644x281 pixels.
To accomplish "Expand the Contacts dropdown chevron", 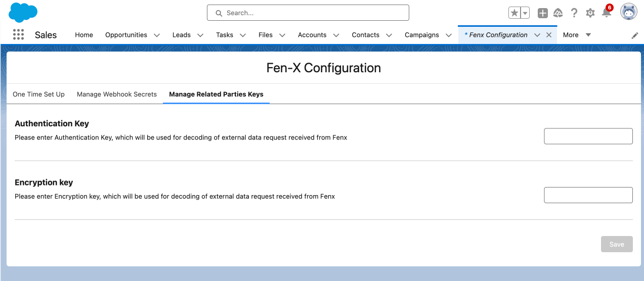I will (x=389, y=35).
